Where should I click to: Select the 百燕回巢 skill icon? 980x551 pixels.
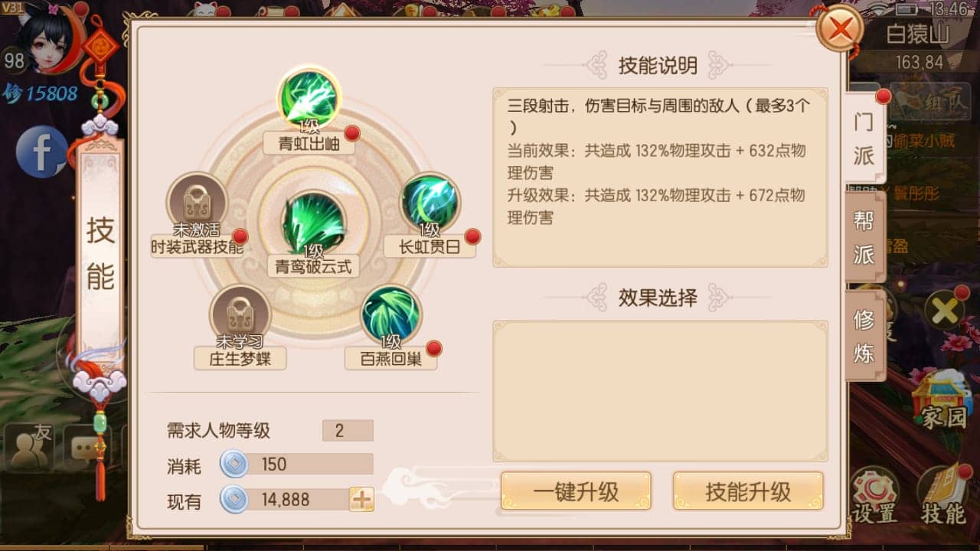390,315
